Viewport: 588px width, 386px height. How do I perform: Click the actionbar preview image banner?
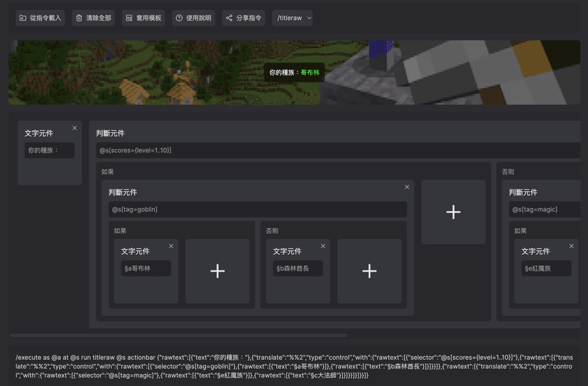[x=295, y=73]
